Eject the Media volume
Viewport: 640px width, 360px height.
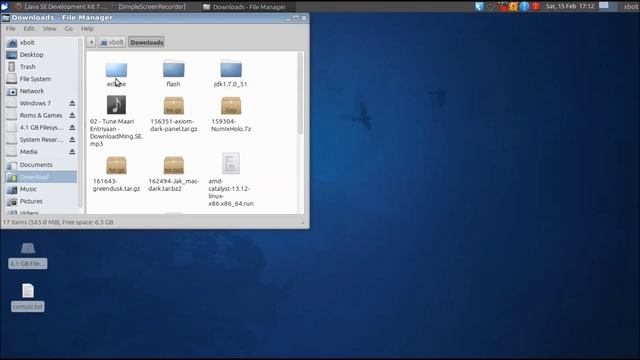[x=72, y=152]
